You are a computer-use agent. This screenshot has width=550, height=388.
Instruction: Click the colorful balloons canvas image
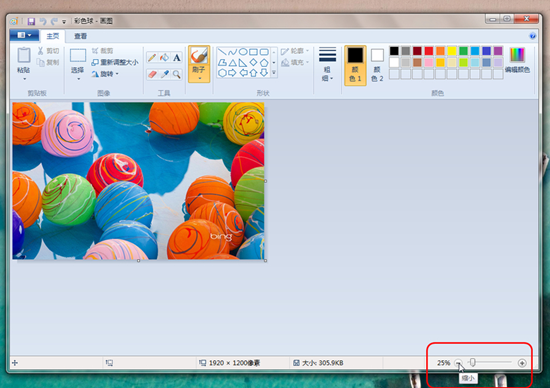138,181
